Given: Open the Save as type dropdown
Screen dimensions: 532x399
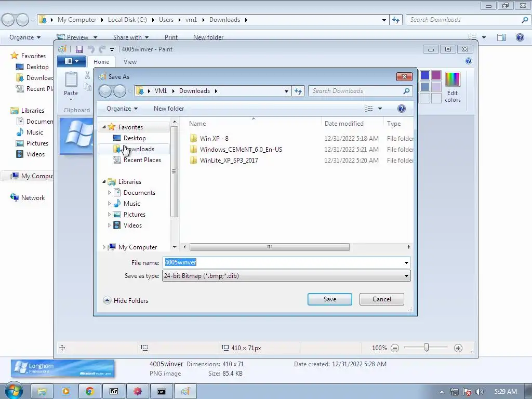Looking at the screenshot, I should (286, 276).
